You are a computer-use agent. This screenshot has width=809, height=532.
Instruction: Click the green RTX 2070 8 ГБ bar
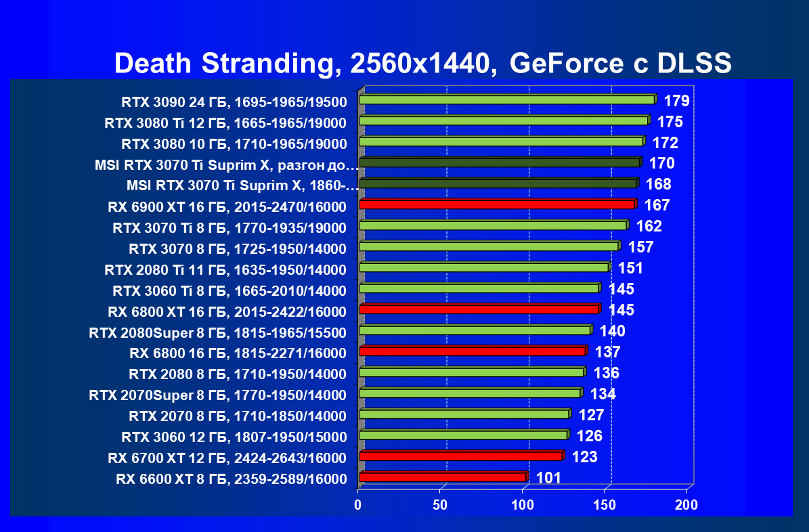pyautogui.click(x=465, y=414)
